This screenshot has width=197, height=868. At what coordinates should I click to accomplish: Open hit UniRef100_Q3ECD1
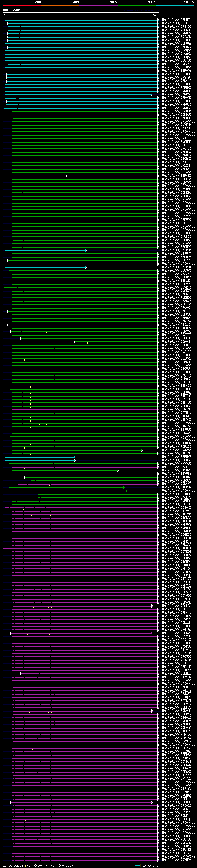pyautogui.click(x=176, y=30)
